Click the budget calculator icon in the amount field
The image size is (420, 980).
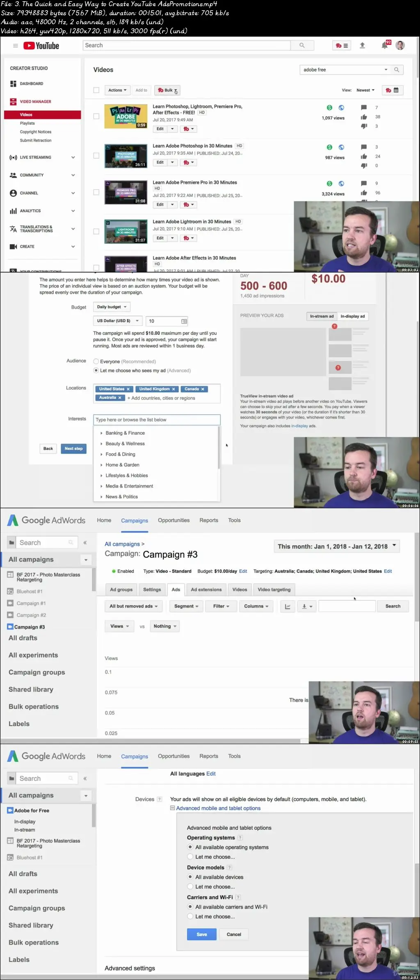(184, 321)
